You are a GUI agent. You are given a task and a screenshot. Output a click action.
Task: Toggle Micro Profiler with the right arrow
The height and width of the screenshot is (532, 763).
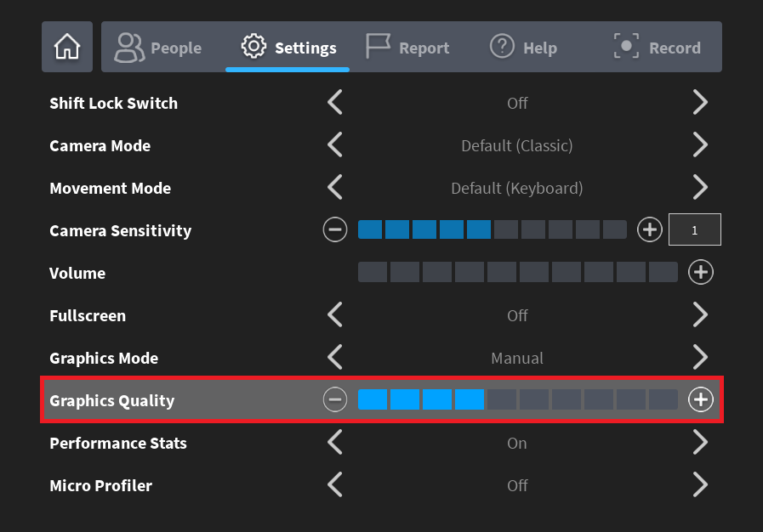(x=700, y=484)
